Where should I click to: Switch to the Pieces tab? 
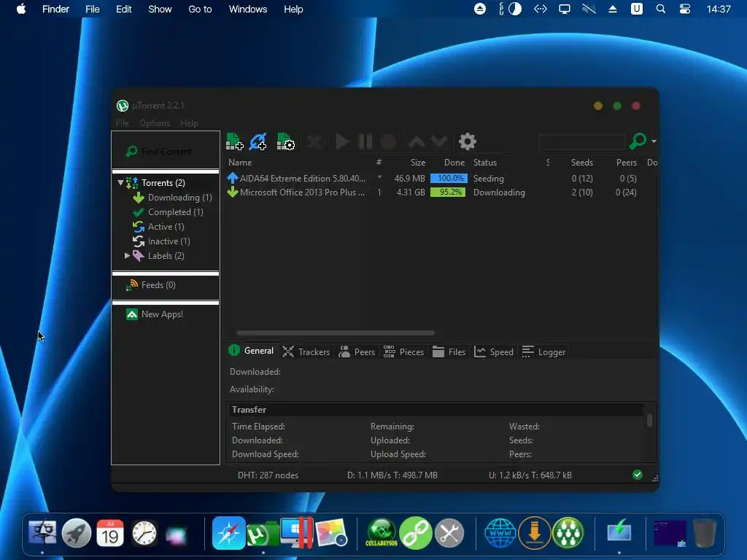(x=403, y=352)
